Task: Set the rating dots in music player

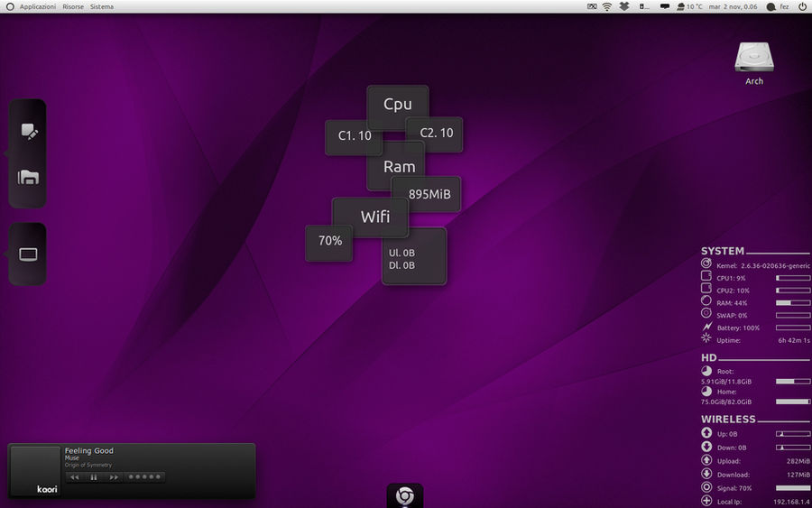Action: click(144, 477)
